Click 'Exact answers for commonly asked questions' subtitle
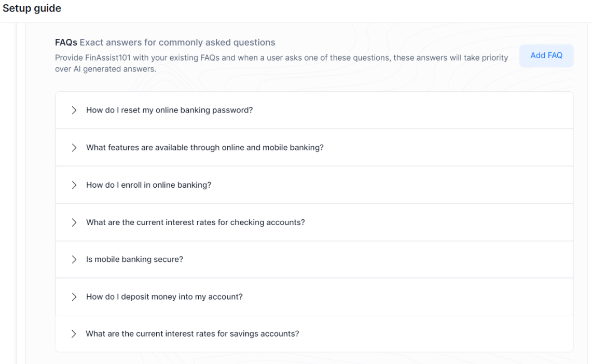Image resolution: width=592 pixels, height=364 pixels. [177, 43]
